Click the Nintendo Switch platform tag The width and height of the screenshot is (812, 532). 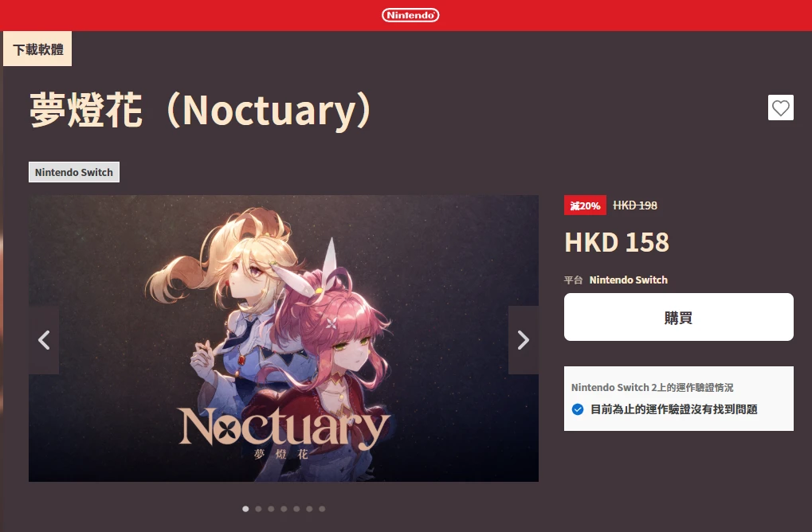[74, 172]
